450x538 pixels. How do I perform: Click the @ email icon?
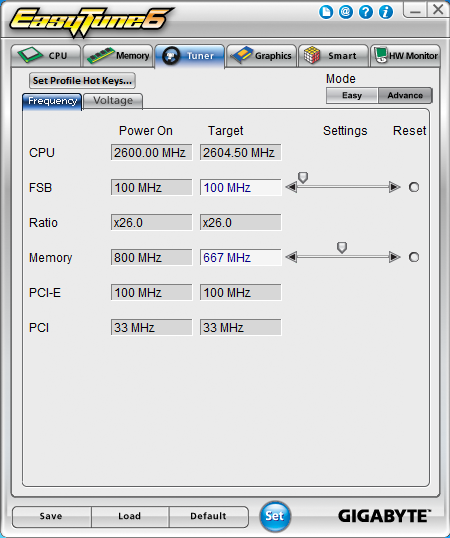346,12
